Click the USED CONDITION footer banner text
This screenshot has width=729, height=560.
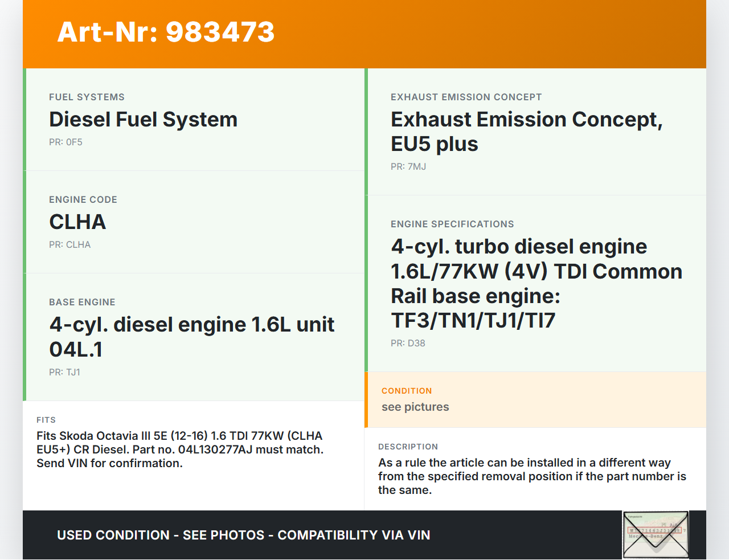click(243, 536)
